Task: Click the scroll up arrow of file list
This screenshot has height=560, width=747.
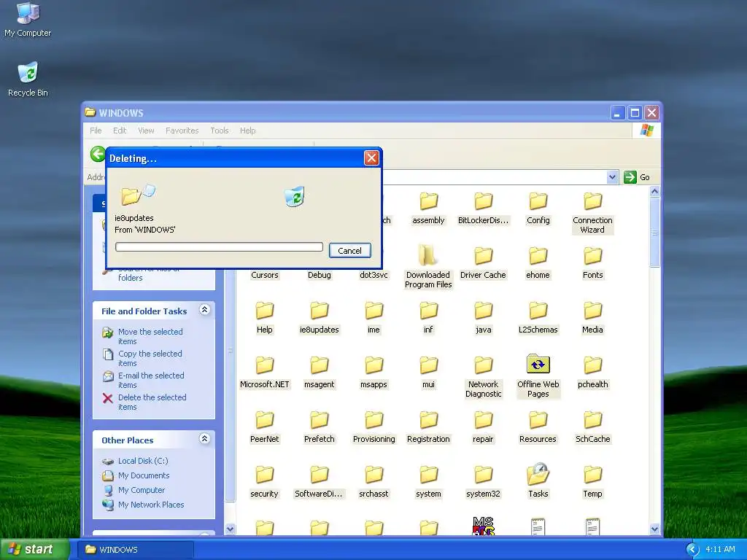Action: (x=654, y=192)
